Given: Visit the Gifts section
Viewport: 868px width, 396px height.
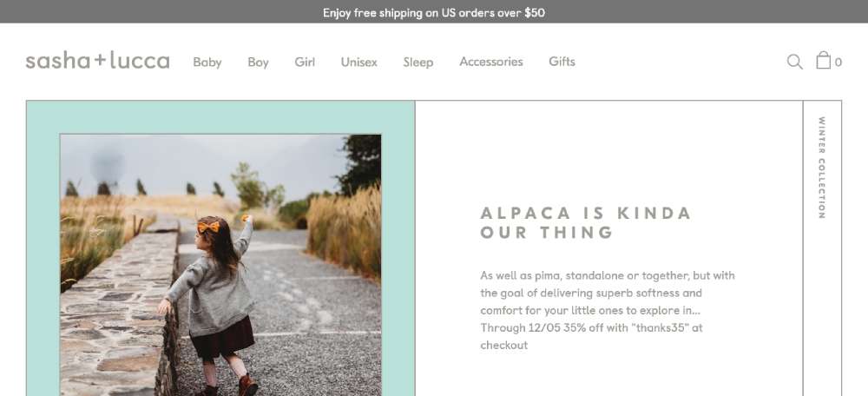Looking at the screenshot, I should [562, 62].
